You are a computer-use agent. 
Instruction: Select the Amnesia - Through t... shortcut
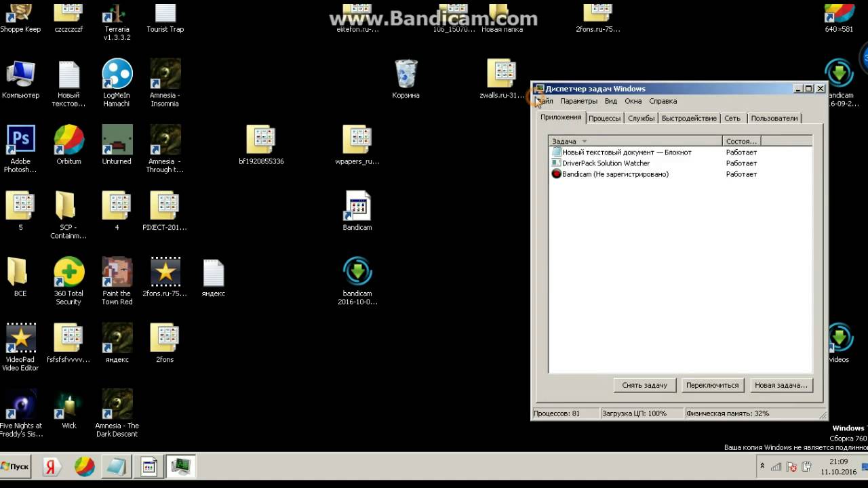(x=165, y=149)
